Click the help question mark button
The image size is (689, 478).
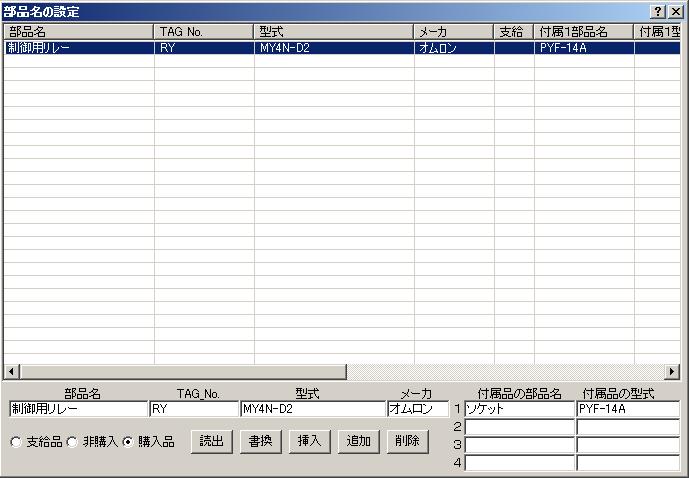tap(658, 12)
